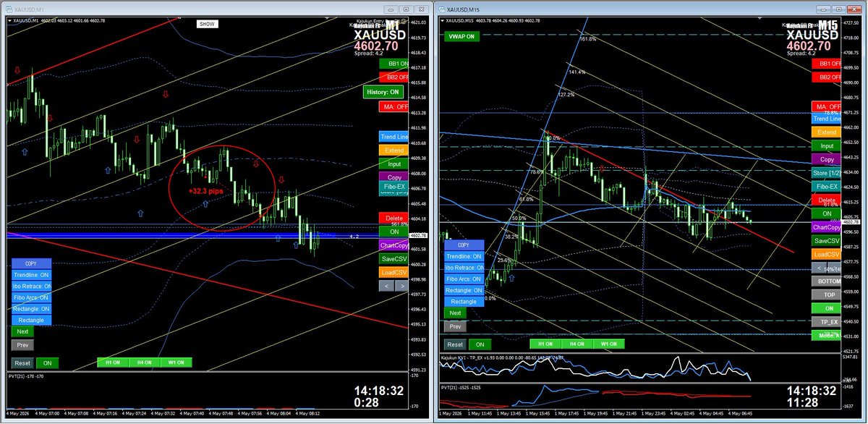Toggle Trendline: ON in M15 window
Image resolution: width=868 pixels, height=424 pixels.
click(464, 256)
